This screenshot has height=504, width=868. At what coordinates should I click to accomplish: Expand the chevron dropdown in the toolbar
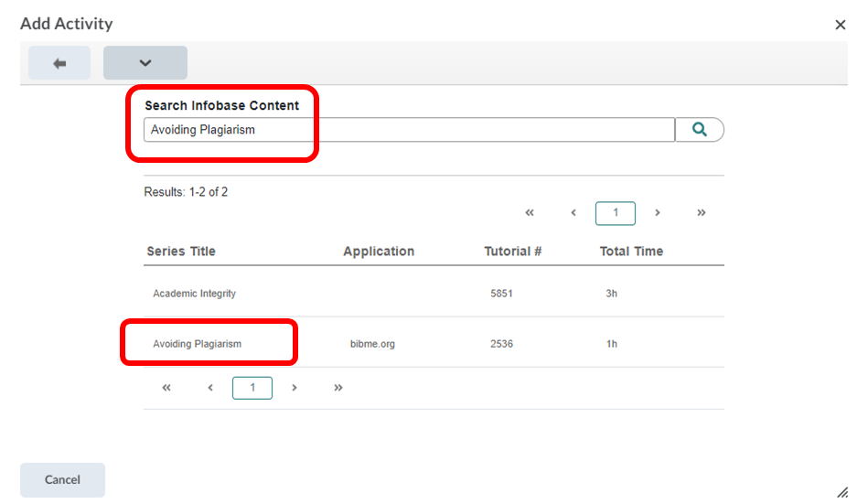click(145, 63)
